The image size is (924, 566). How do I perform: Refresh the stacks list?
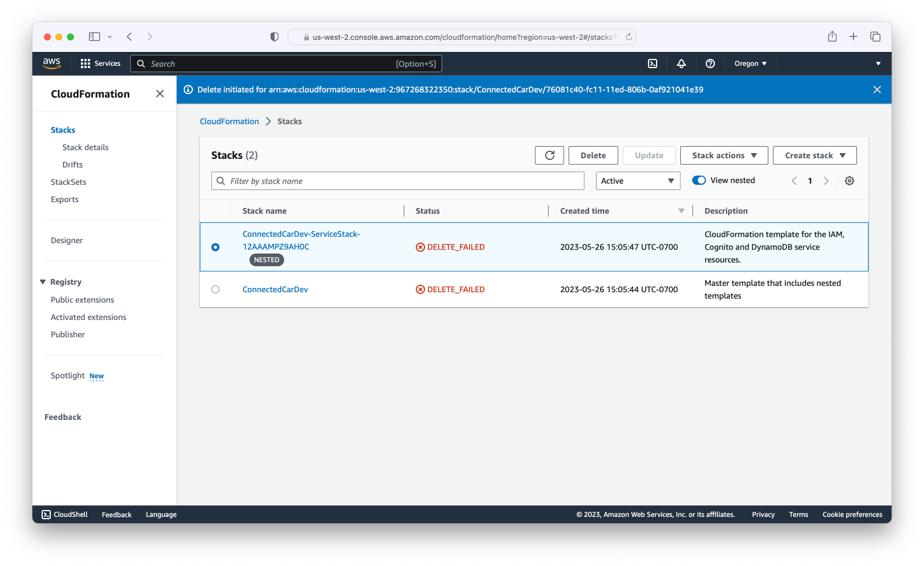point(549,155)
